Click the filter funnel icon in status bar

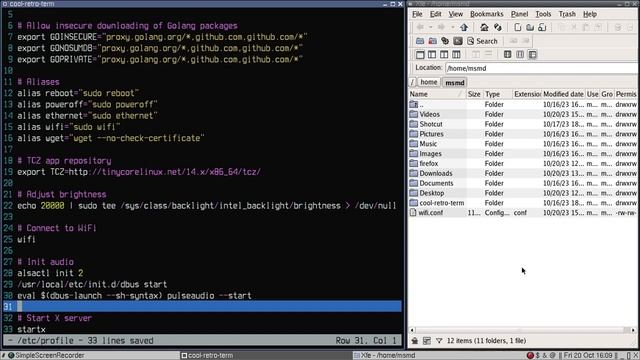pos(439,340)
